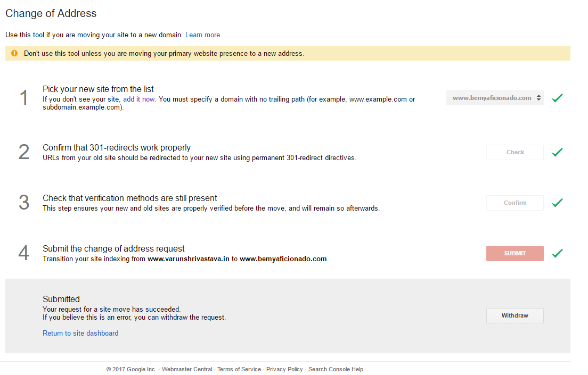Screen dimensions: 588x375
Task: View the Privacy Policy footer link
Action: click(284, 369)
